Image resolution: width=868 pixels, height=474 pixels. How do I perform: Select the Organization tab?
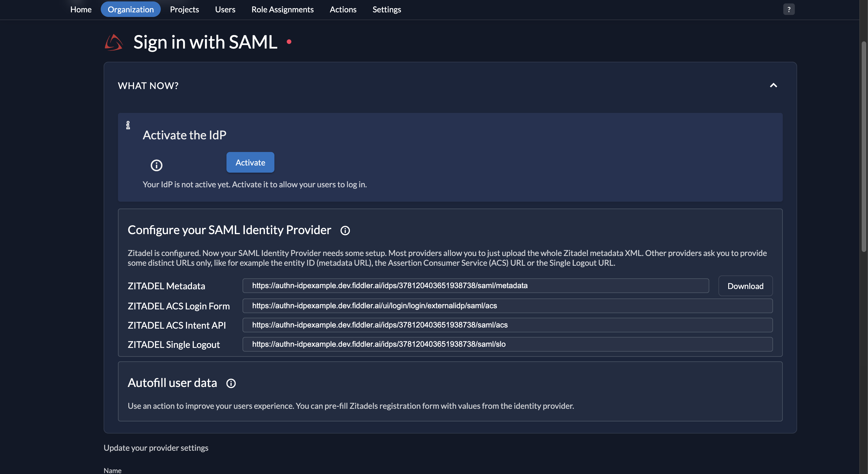pos(131,9)
